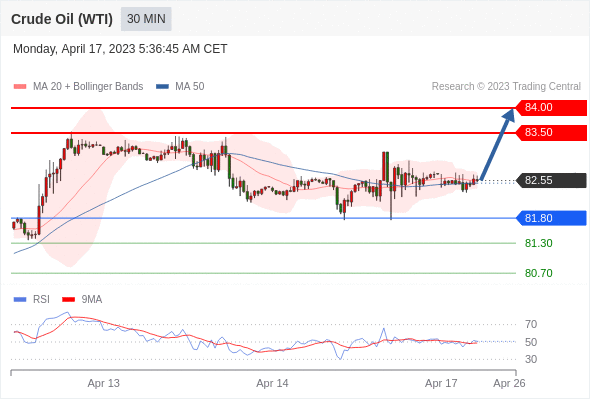Click the 83.50 resistance price label
Image resolution: width=590 pixels, height=400 pixels.
551,133
